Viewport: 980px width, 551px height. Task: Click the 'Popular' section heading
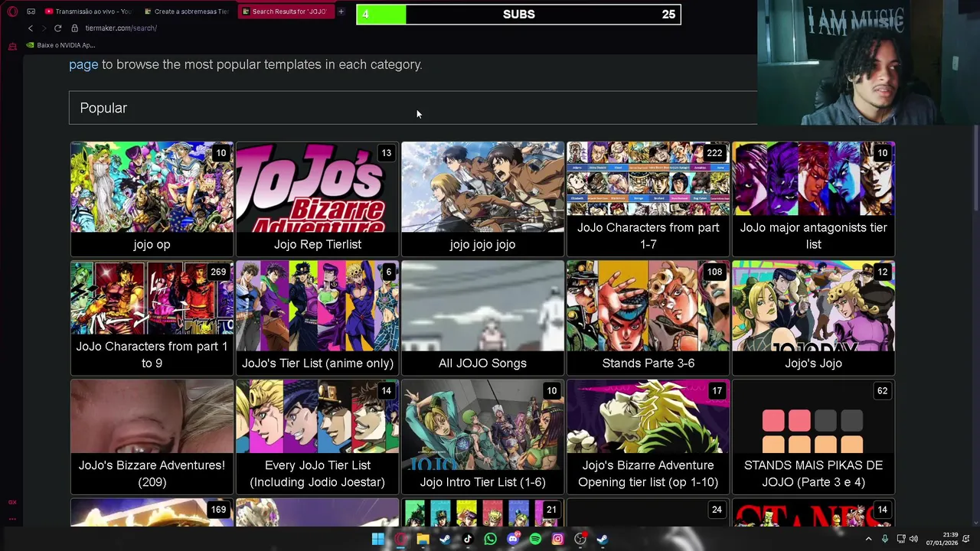point(103,108)
